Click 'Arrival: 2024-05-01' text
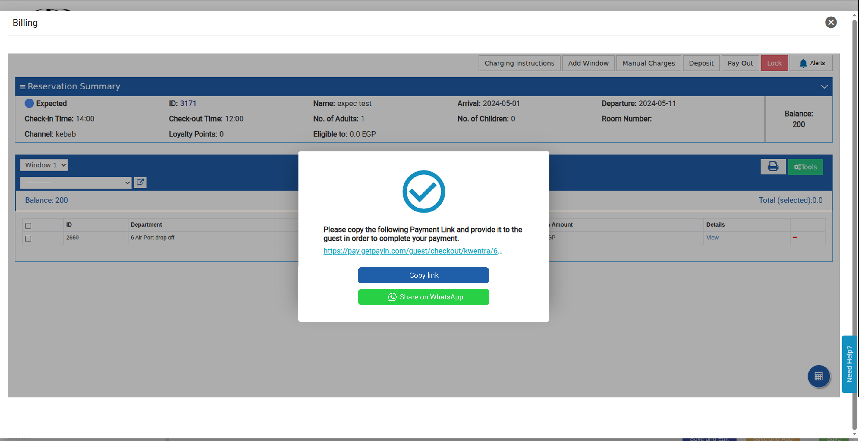The width and height of the screenshot is (868, 441). coord(488,103)
